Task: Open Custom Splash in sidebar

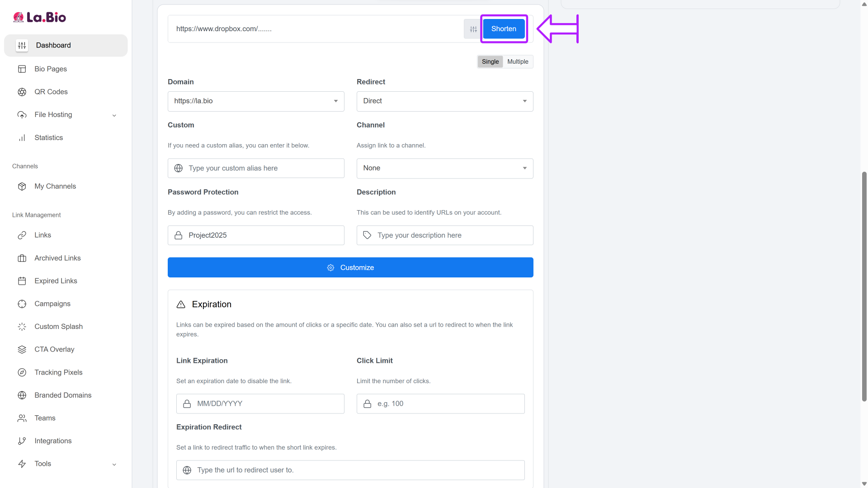Action: (x=58, y=326)
